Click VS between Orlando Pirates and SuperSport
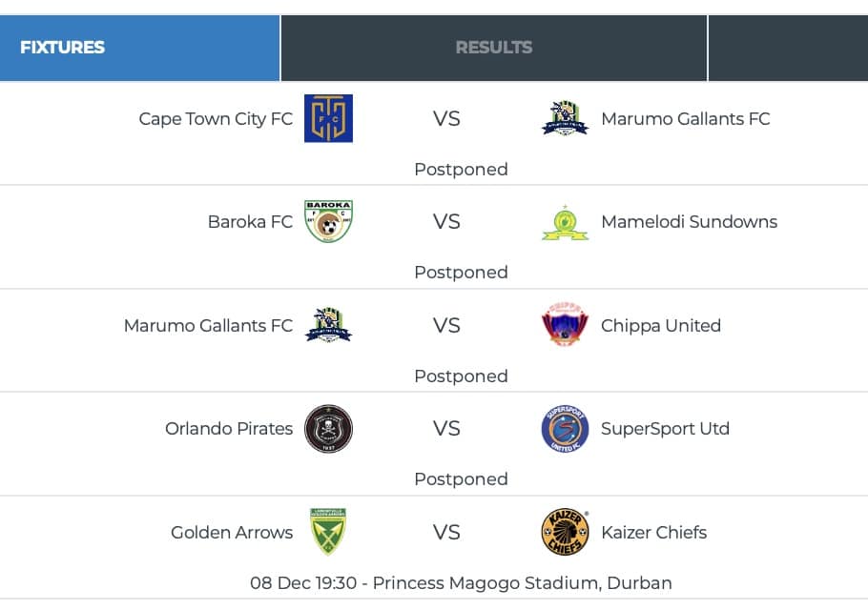Image resolution: width=868 pixels, height=610 pixels. click(446, 429)
